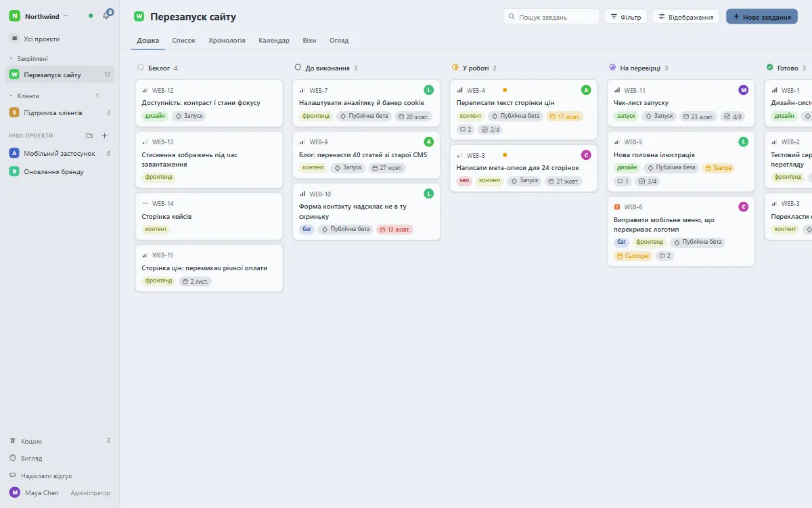Screen dimensions: 812x508
Task: Click the overdue 13 жовт. date on WEB-10
Action: pyautogui.click(x=394, y=229)
